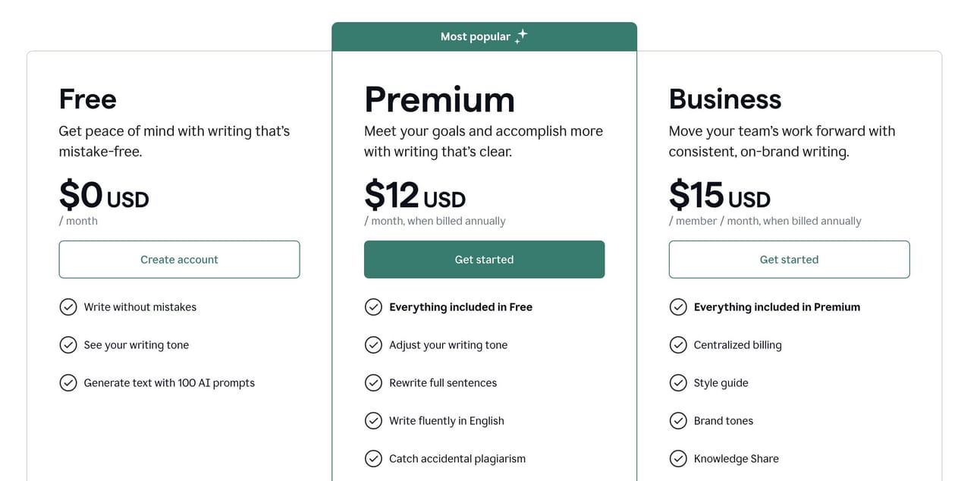Screen dimensions: 980x481
Task: Click checkmark beside Everything included in Free
Action: pyautogui.click(x=373, y=307)
